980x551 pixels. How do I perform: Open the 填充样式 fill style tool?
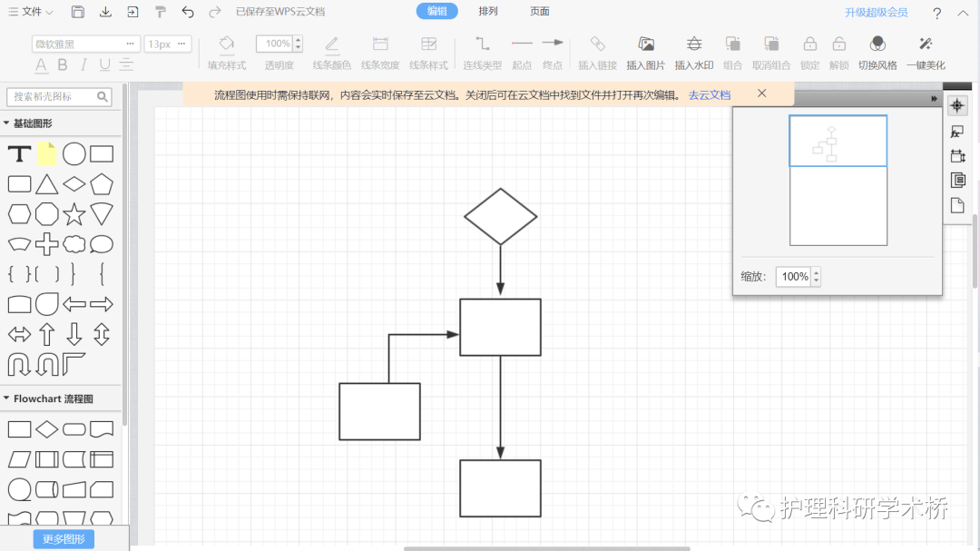click(226, 52)
